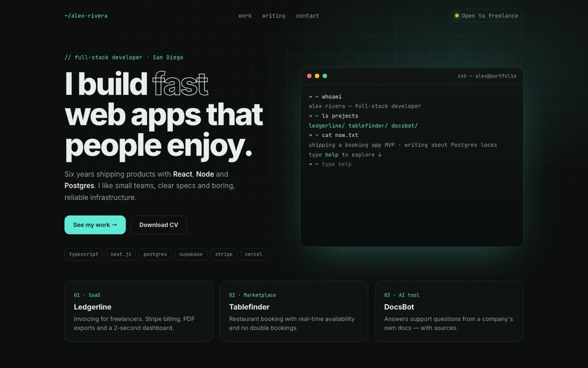This screenshot has width=588, height=368.
Task: Click the highlighted 'help' word in terminal
Action: pos(332,155)
